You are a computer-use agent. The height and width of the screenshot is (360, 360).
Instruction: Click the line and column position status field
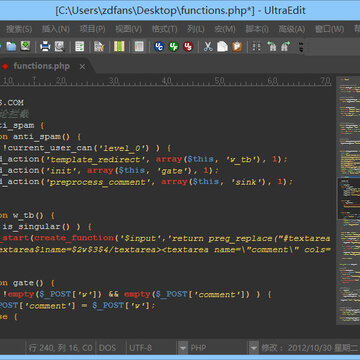pos(60,348)
